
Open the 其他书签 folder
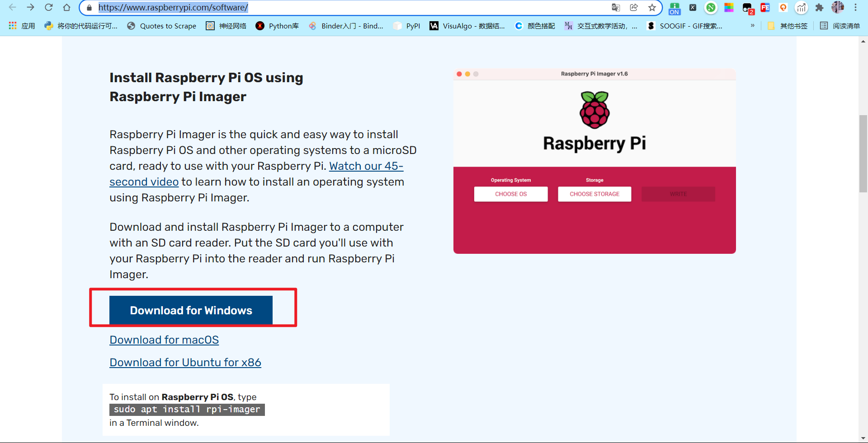point(788,26)
